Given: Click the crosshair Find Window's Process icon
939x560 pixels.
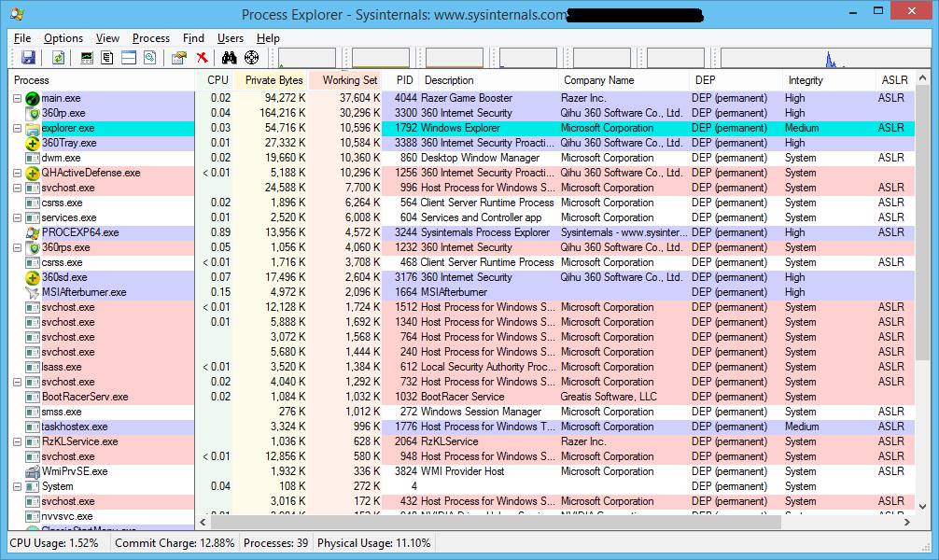Looking at the screenshot, I should coord(251,58).
